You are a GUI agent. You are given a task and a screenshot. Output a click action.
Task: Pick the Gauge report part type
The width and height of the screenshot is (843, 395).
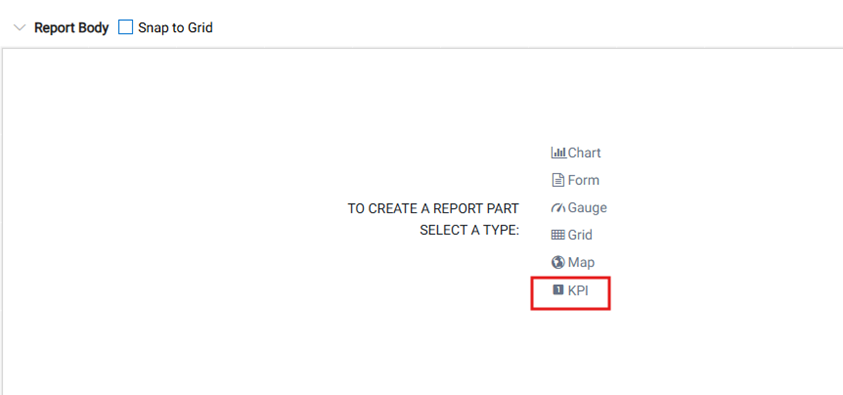[587, 207]
